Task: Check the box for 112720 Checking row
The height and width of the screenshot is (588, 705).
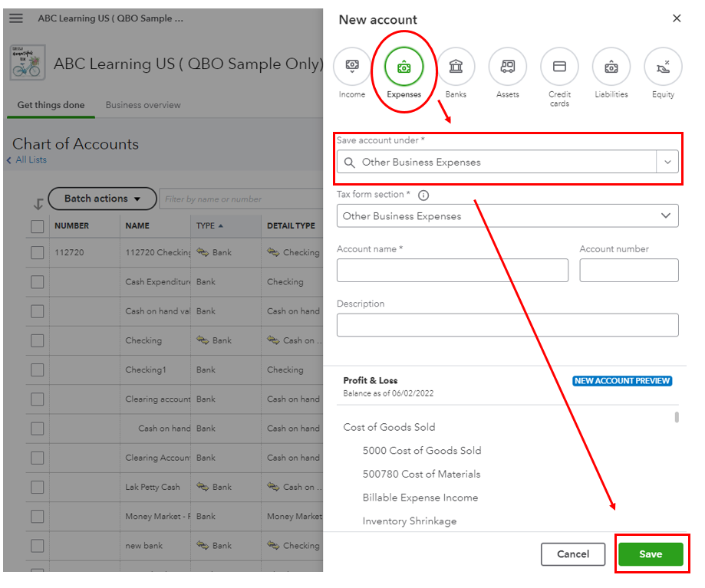Action: coord(38,252)
